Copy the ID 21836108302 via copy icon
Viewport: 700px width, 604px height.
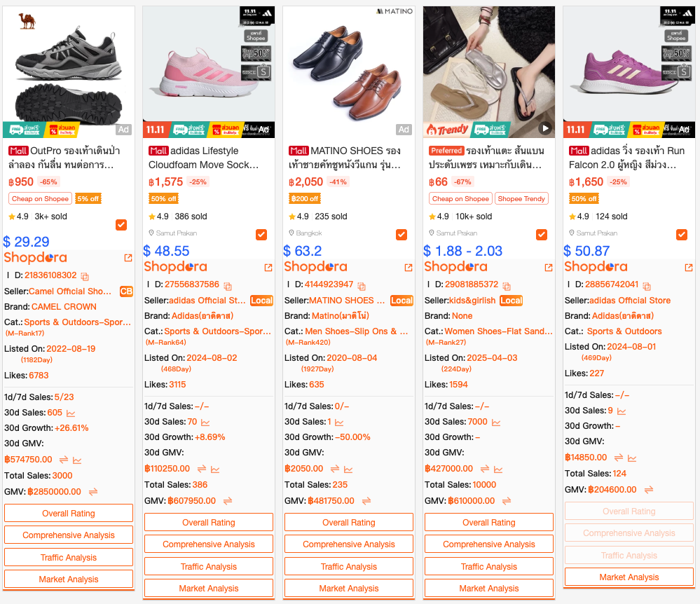85,276
